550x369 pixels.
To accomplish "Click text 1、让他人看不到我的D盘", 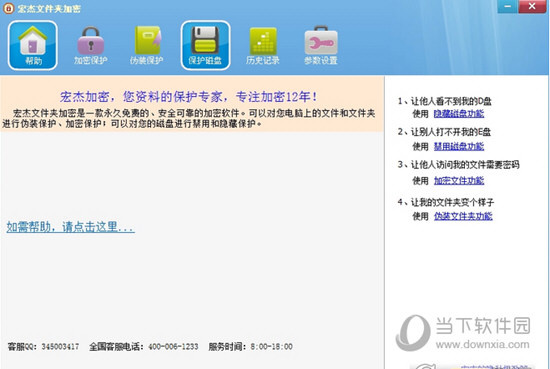I will click(444, 101).
